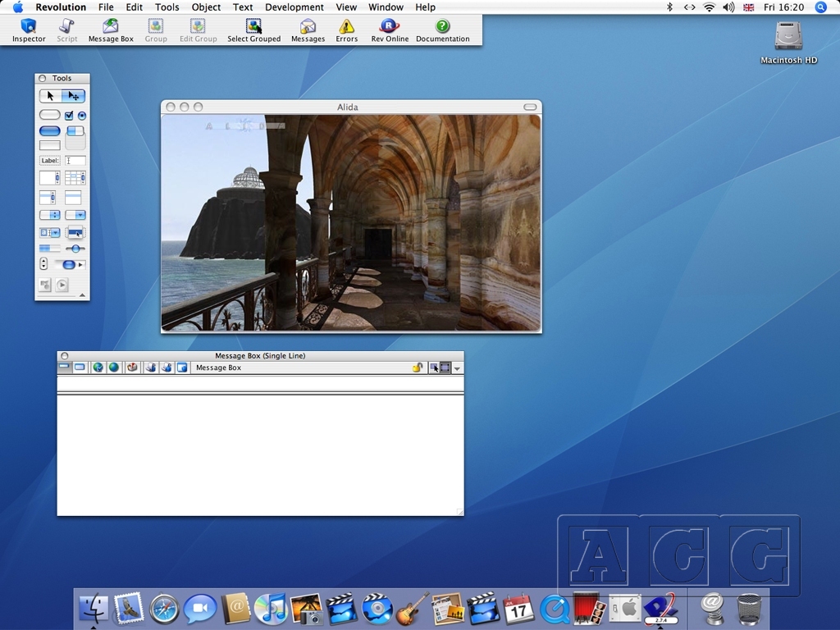Open Macintosh HD on the desktop
Viewport: 840px width, 630px height.
point(788,43)
